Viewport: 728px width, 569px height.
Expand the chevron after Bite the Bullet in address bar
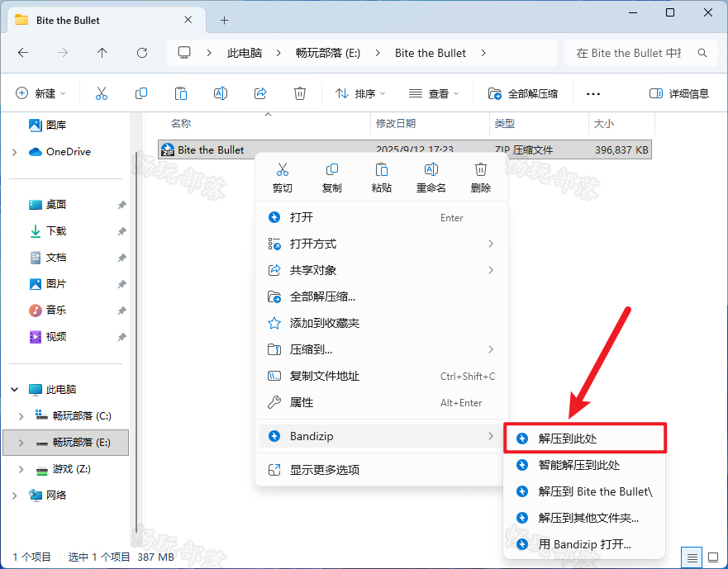pyautogui.click(x=483, y=53)
